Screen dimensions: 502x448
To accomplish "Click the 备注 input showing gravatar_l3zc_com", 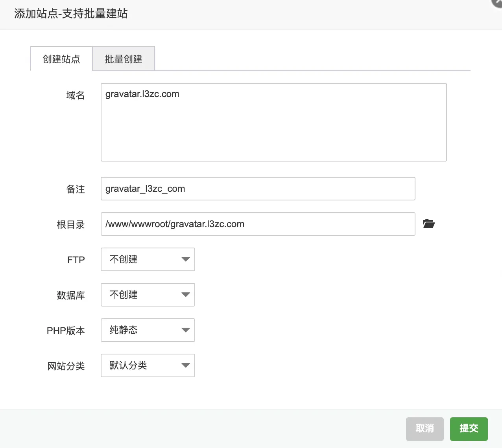I will (258, 189).
